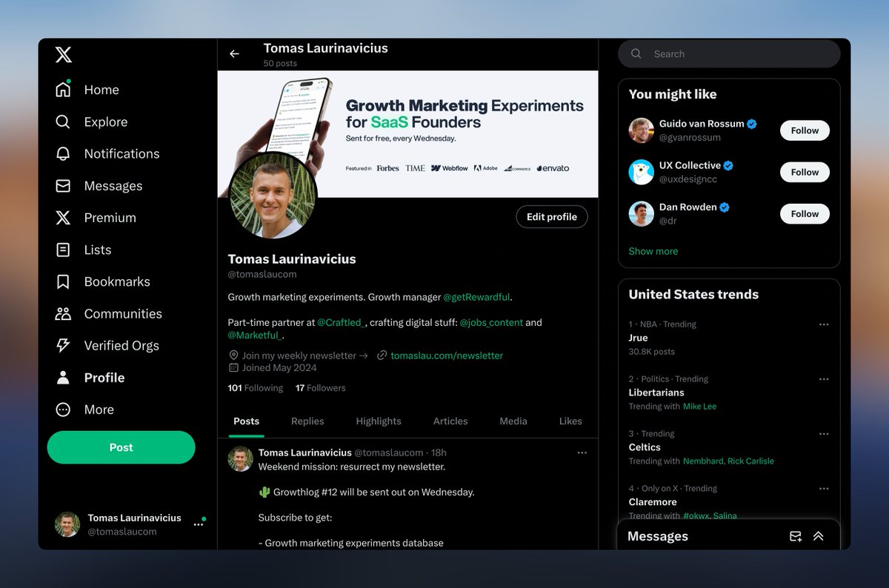View the 17 Followers list
Screen dimensions: 889x588
point(320,388)
